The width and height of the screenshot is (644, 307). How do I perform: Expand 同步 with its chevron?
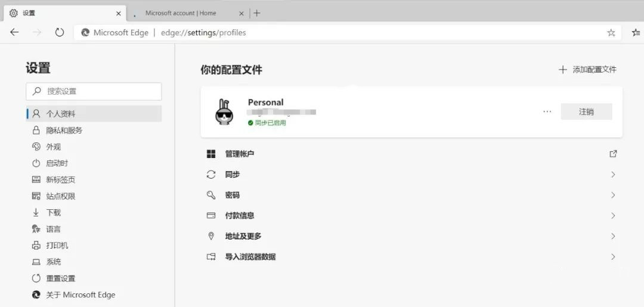(x=613, y=175)
